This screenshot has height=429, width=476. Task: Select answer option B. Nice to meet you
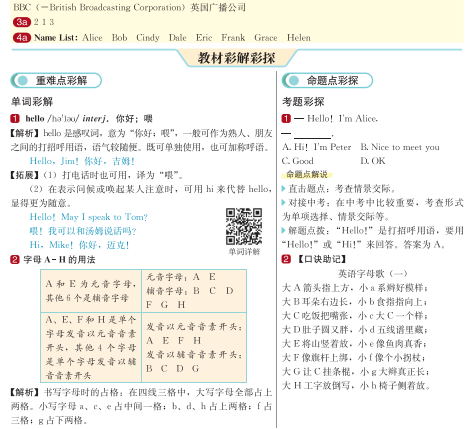point(400,147)
